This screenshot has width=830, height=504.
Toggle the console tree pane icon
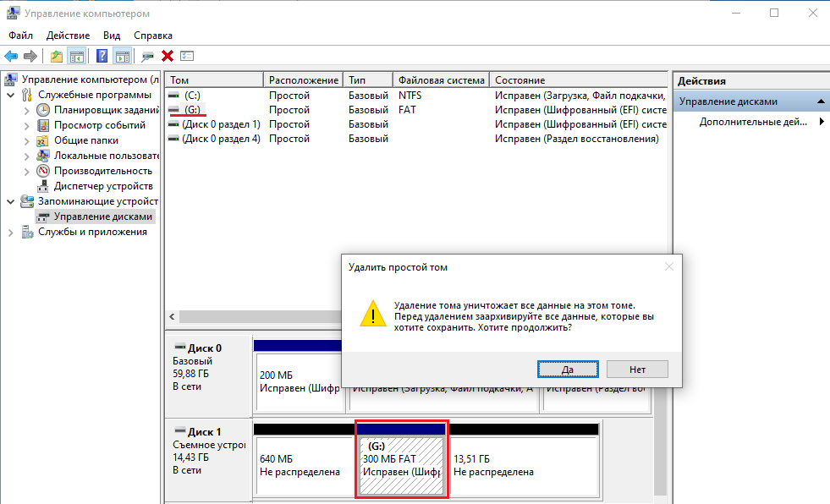(x=76, y=56)
